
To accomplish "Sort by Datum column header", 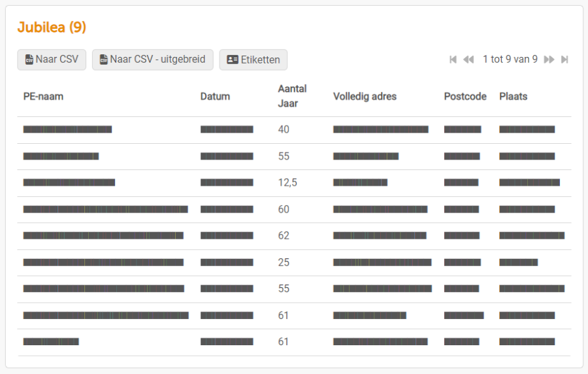I will (x=215, y=96).
